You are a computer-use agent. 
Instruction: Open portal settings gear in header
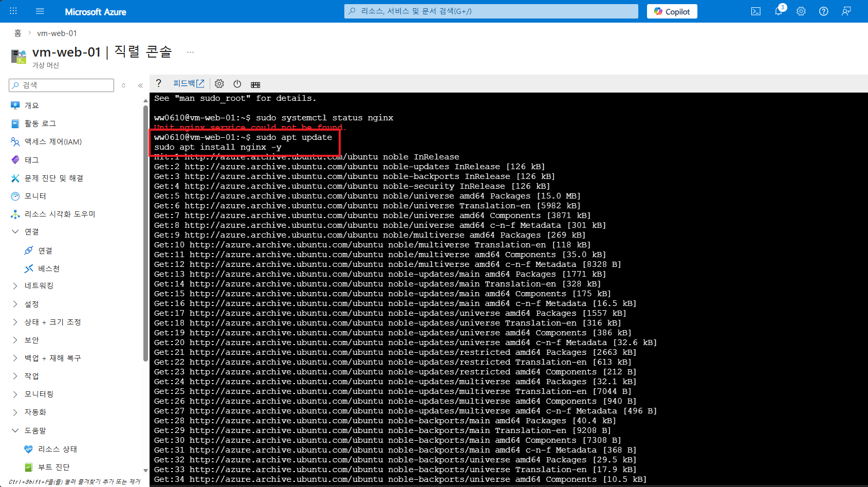[x=801, y=11]
